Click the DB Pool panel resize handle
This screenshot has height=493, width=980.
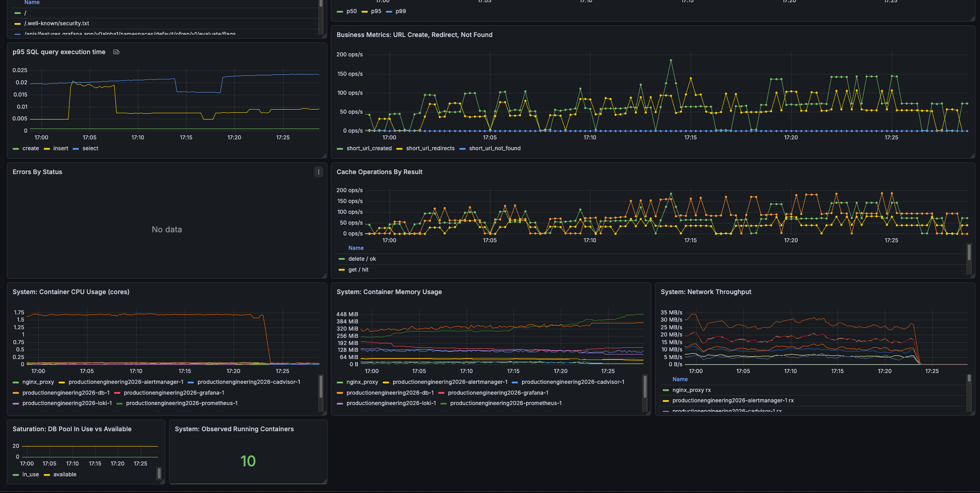pos(162,482)
